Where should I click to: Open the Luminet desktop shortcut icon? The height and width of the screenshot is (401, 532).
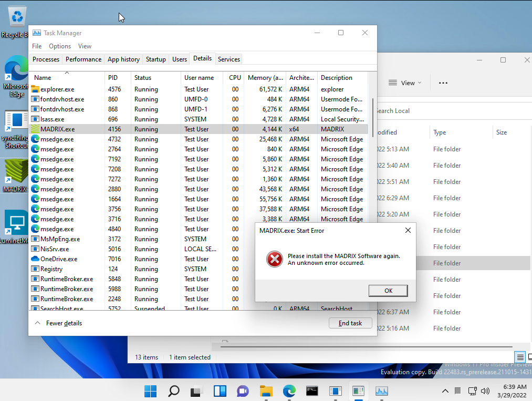[x=15, y=227]
